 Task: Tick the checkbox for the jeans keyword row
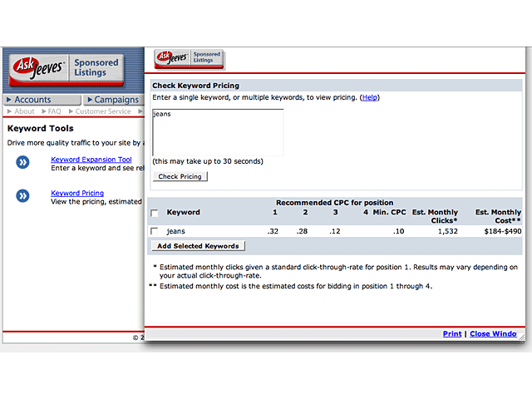point(155,231)
